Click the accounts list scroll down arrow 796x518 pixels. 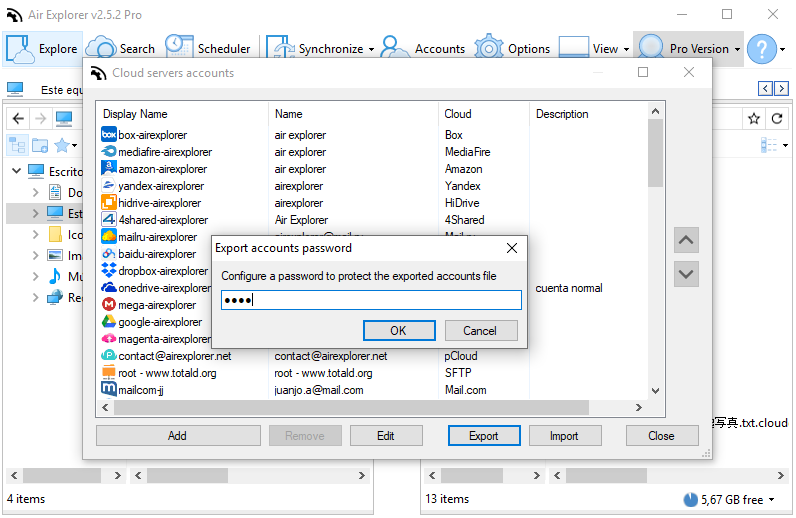655,391
